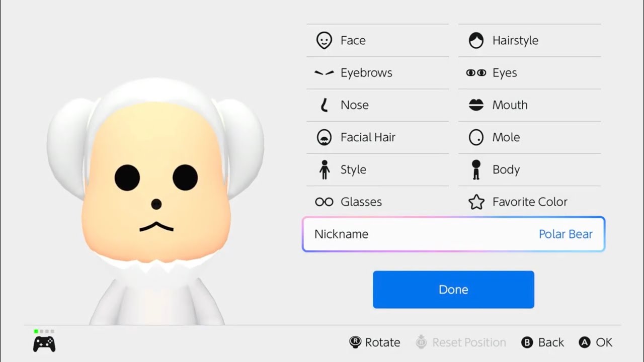Open the Mouth menu label
The height and width of the screenshot is (362, 644).
[510, 105]
